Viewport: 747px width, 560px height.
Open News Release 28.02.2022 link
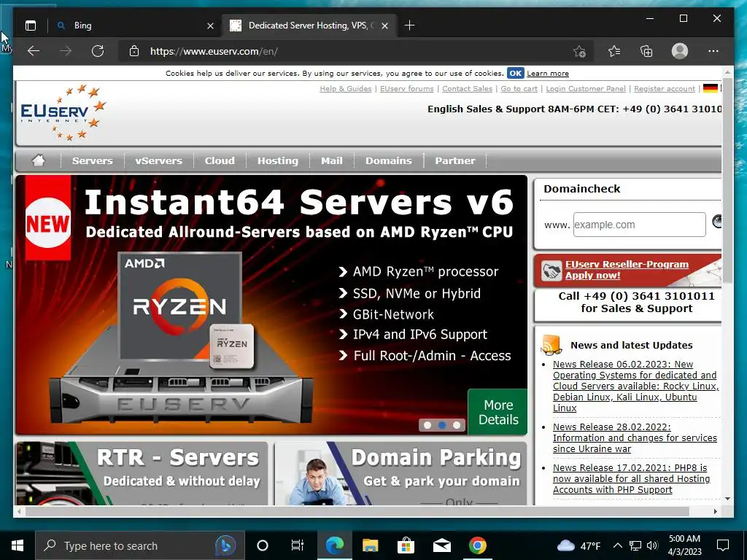pyautogui.click(x=635, y=437)
